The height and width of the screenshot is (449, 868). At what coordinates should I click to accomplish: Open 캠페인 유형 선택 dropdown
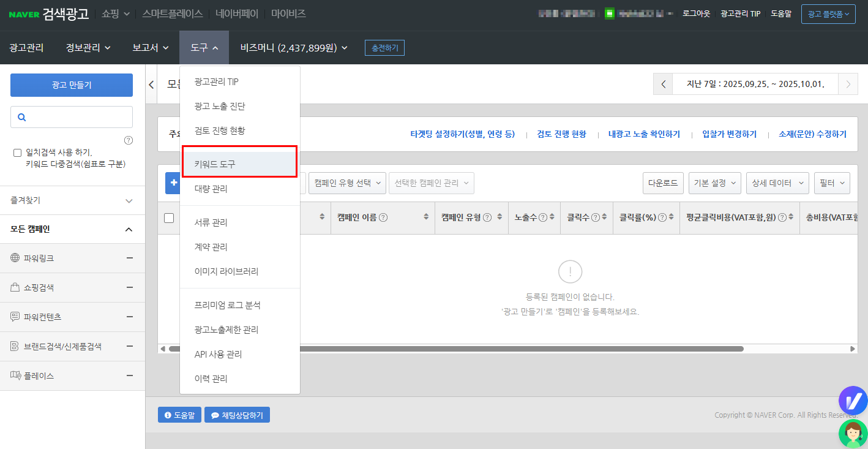pos(348,183)
